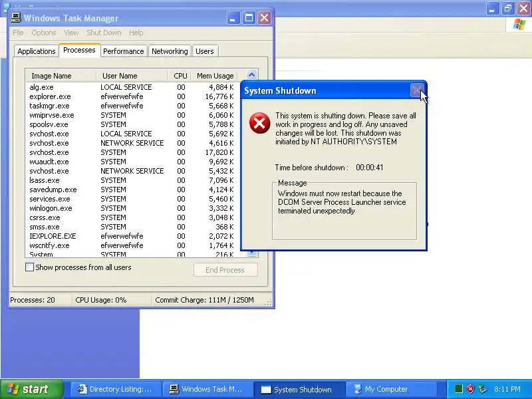Select the wmiprvse.exe process
This screenshot has height=399, width=532.
pos(132,115)
